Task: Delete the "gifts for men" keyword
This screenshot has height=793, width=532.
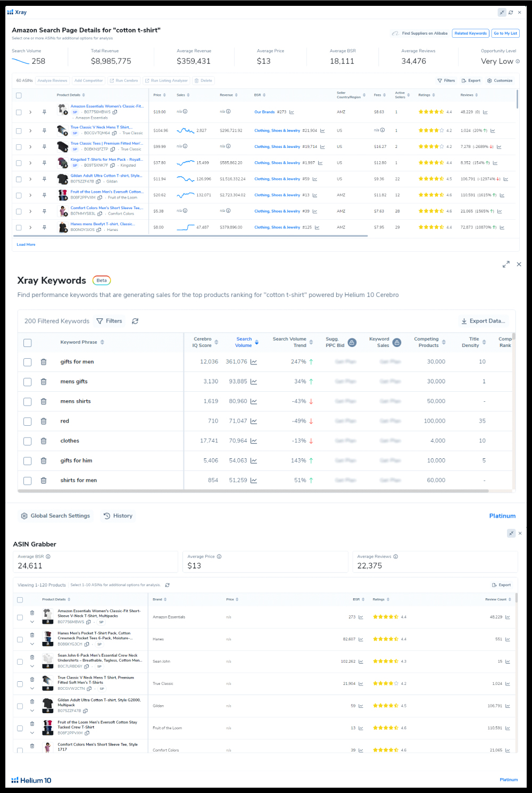Action: click(43, 362)
